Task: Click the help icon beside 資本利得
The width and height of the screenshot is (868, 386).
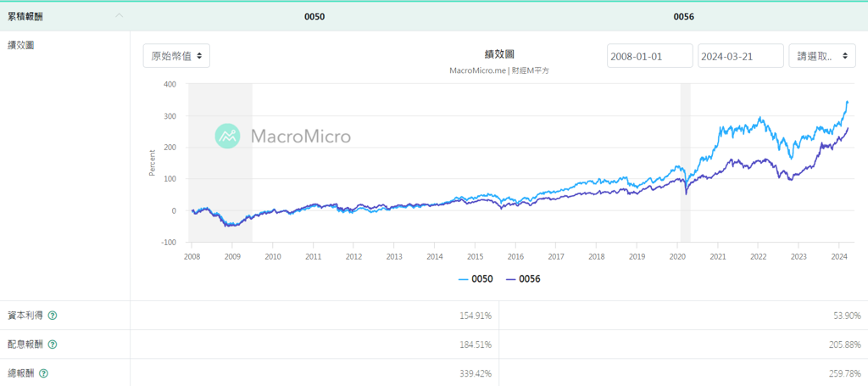Action: (53, 316)
